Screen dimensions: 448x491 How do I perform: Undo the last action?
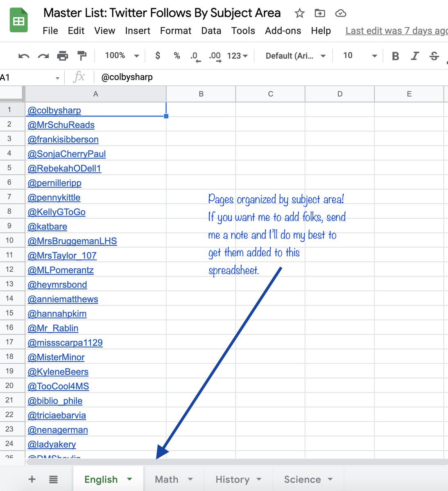[24, 56]
